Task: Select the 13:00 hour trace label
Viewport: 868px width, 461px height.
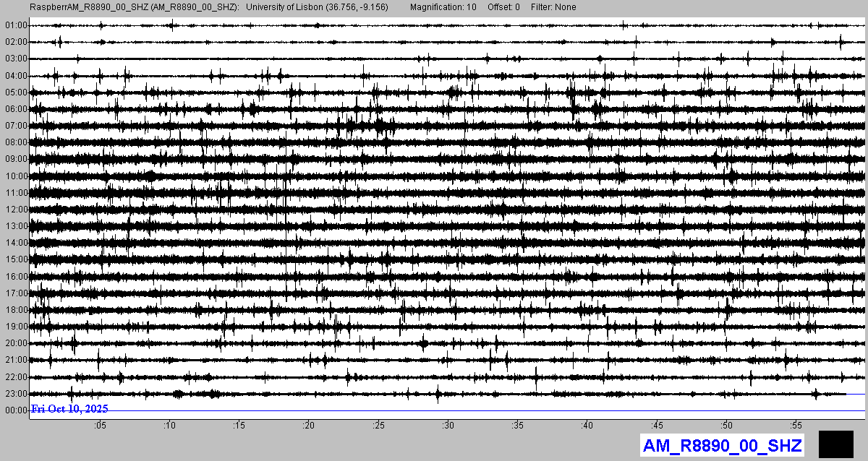Action: (15, 226)
